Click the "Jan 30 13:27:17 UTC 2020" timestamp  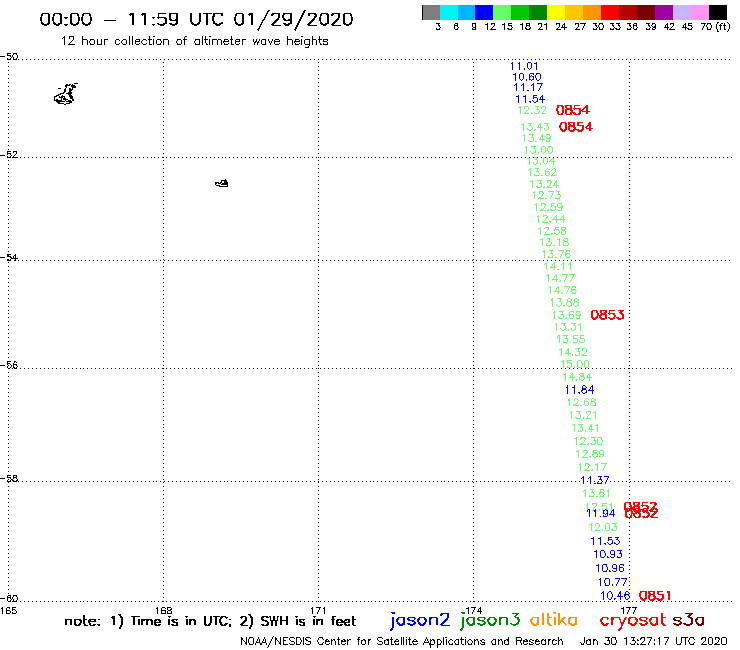[654, 641]
